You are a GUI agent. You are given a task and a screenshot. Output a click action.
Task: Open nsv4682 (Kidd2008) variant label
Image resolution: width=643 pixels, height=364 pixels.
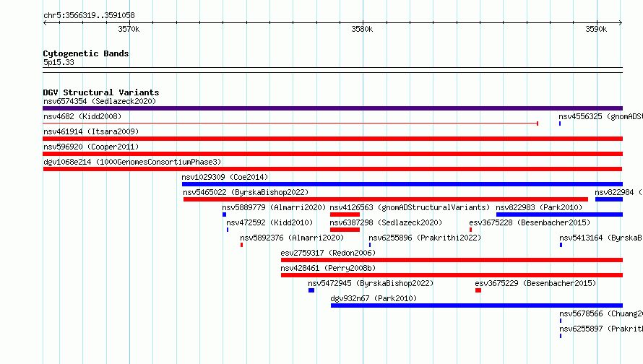(x=82, y=116)
